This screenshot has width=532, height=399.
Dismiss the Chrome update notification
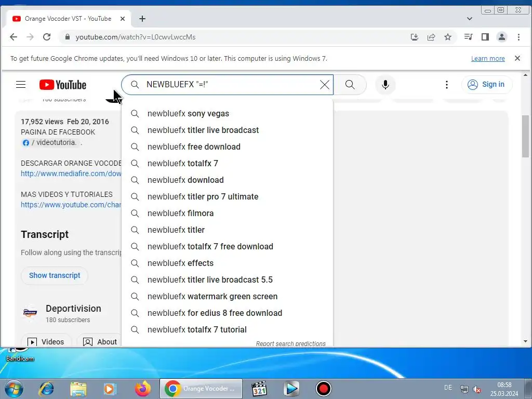[x=517, y=58]
